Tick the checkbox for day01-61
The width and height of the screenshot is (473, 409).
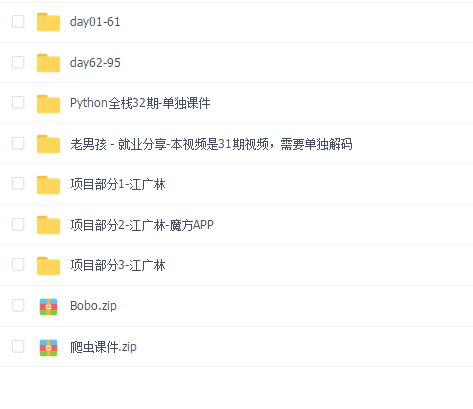18,22
